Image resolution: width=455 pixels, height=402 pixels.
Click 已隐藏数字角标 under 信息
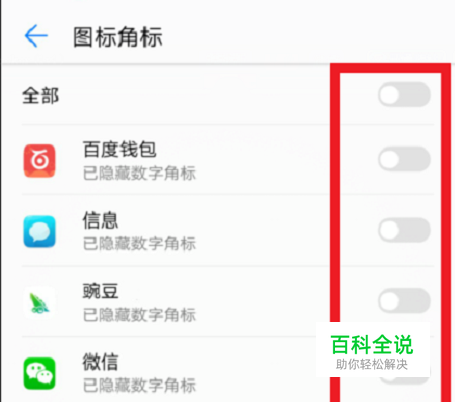point(139,243)
